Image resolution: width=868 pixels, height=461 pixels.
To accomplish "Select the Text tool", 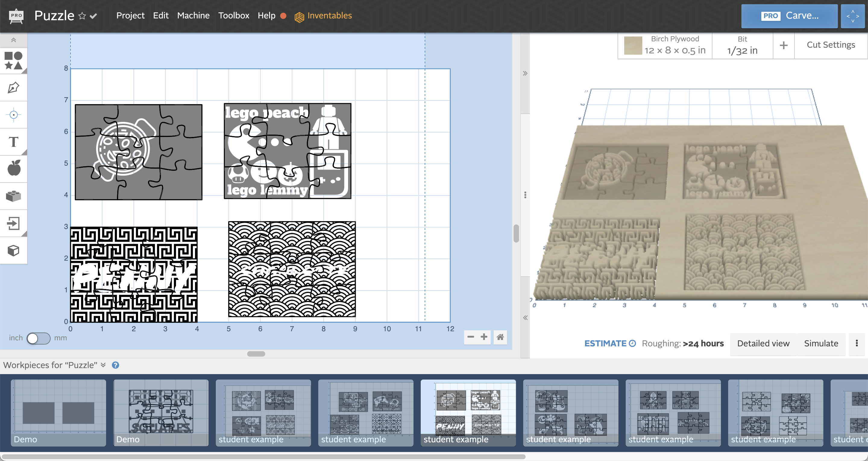I will pyautogui.click(x=14, y=141).
